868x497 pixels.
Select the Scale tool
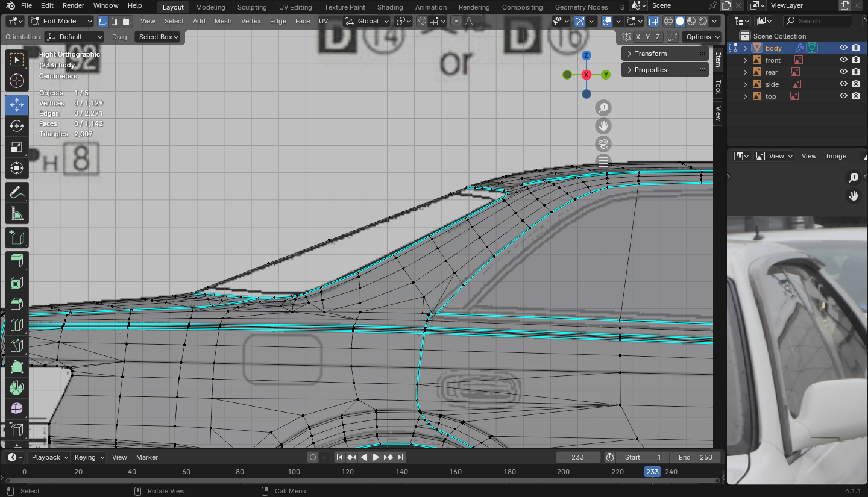(17, 148)
